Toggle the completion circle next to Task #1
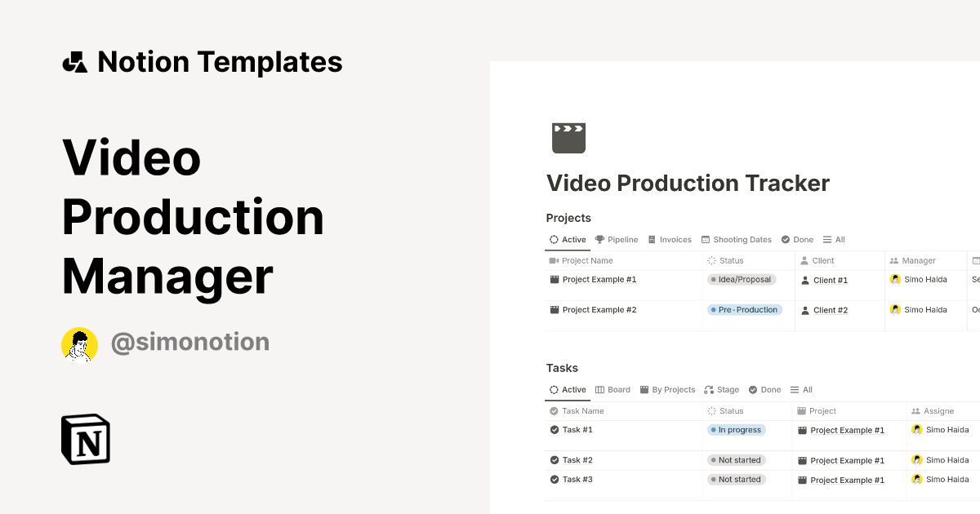The height and width of the screenshot is (514, 980). point(554,429)
